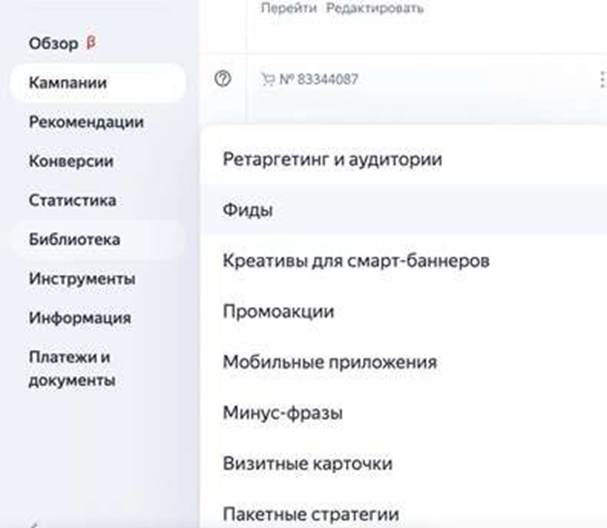Open the three-dot menu for campaign 83344087

[601, 80]
